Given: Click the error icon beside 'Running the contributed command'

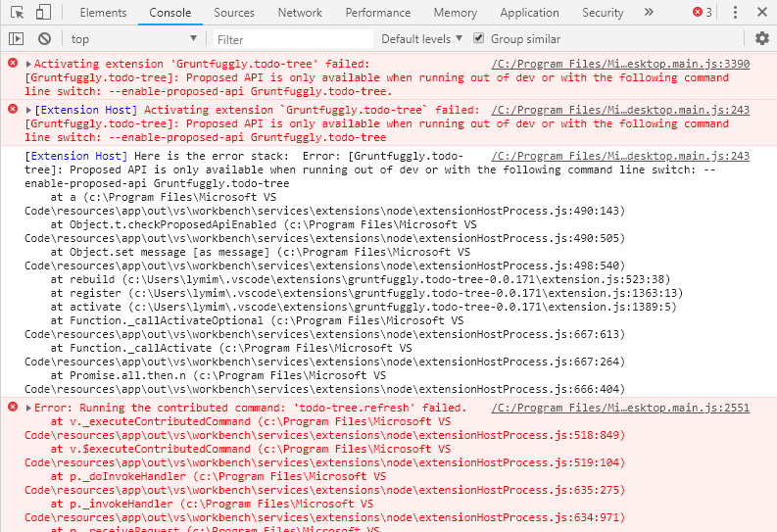Looking at the screenshot, I should 13,408.
